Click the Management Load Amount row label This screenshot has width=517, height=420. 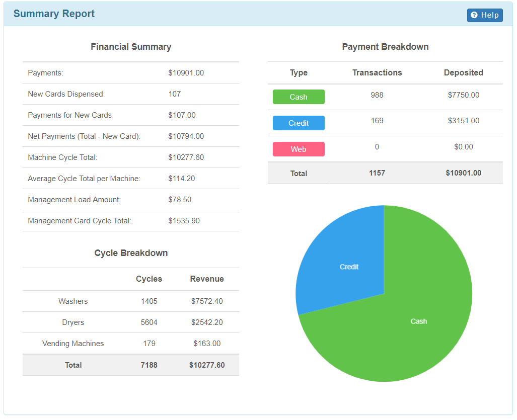point(74,200)
